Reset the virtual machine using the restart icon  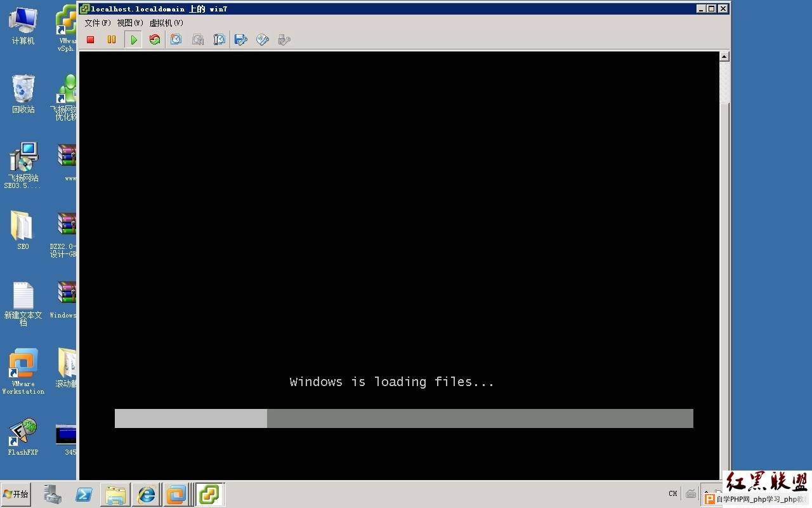click(155, 40)
